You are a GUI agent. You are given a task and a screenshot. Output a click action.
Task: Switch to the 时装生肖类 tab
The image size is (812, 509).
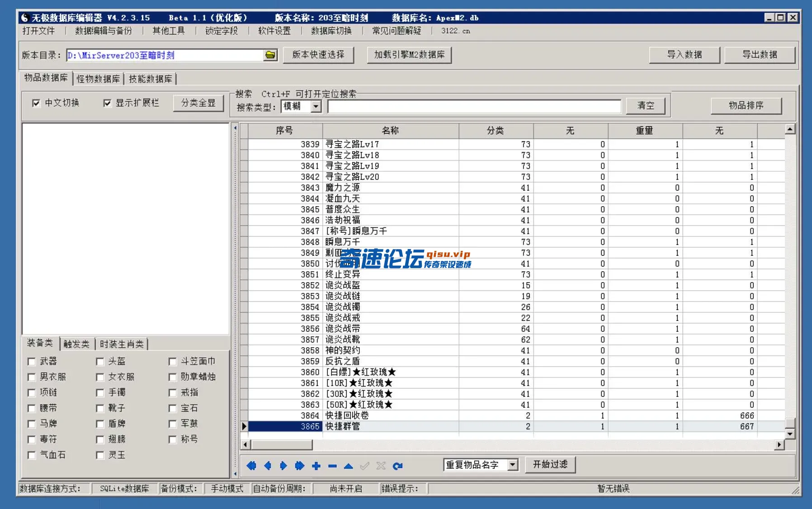(122, 344)
